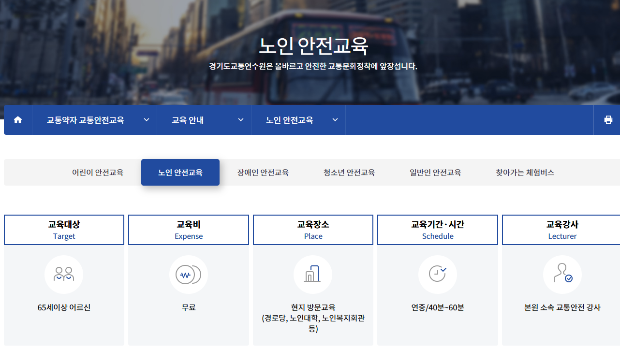
Task: Click the Place building icon
Action: tap(313, 275)
